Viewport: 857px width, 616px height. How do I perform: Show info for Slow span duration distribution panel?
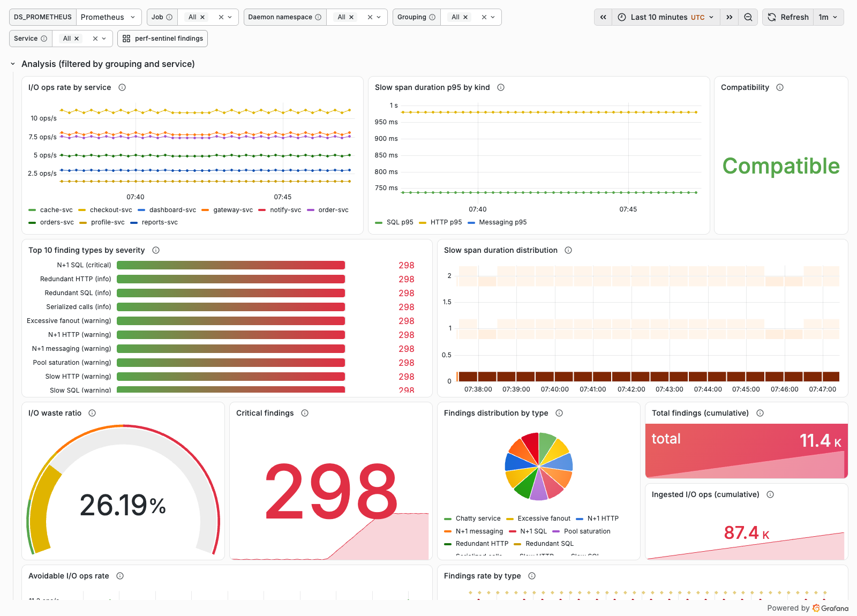coord(568,250)
